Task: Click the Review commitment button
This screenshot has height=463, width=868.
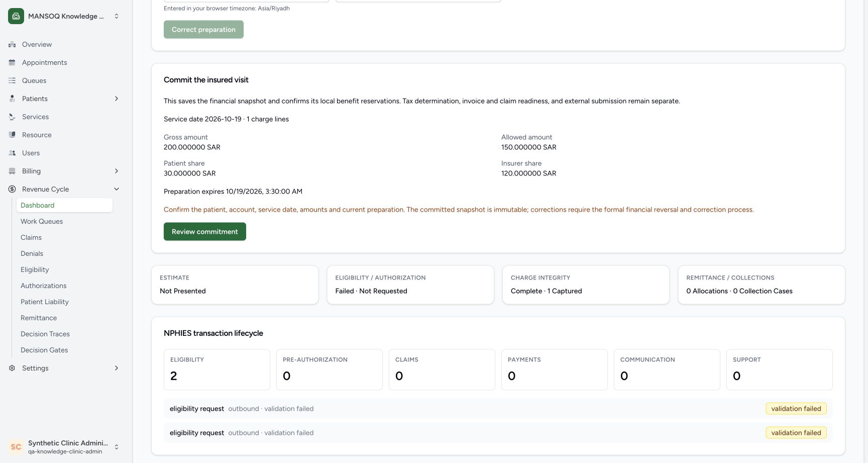Action: (x=205, y=232)
